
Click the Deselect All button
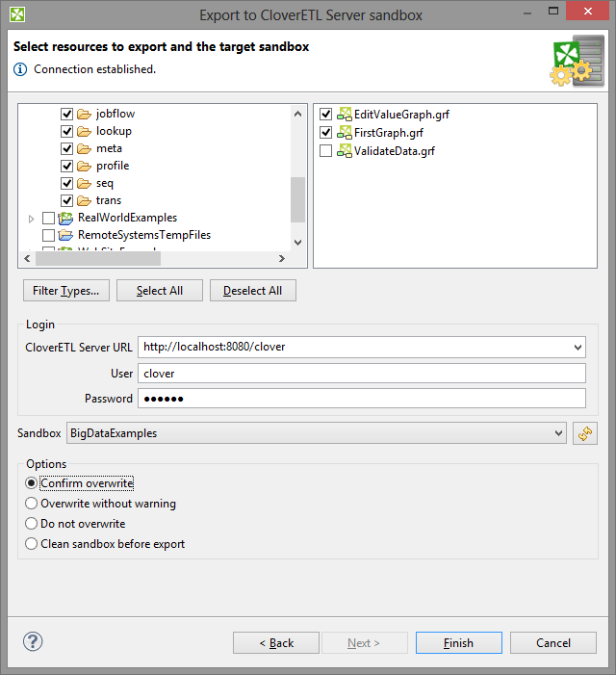pos(253,291)
